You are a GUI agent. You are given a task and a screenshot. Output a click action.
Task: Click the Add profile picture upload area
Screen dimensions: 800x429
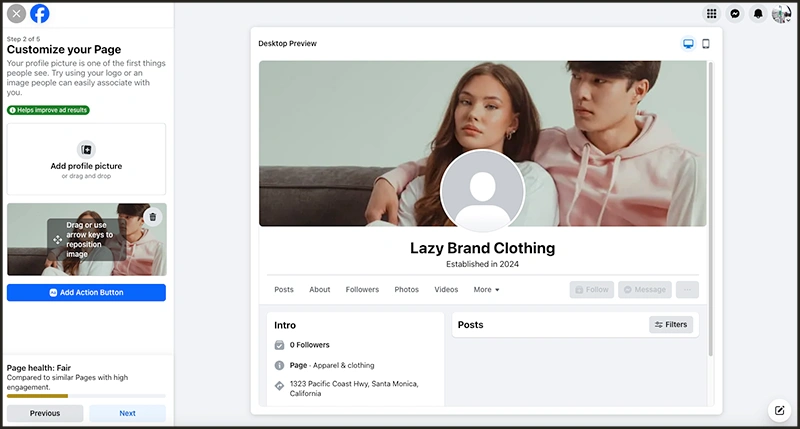(86, 159)
